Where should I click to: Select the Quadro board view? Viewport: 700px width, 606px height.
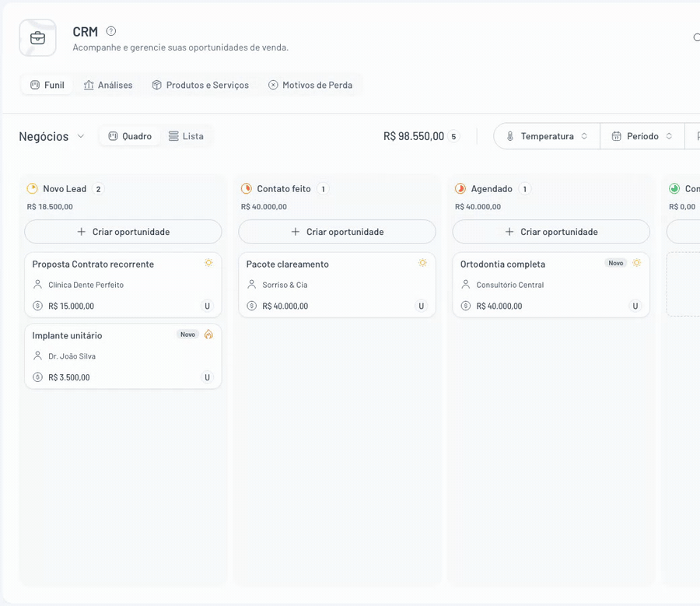(x=130, y=136)
